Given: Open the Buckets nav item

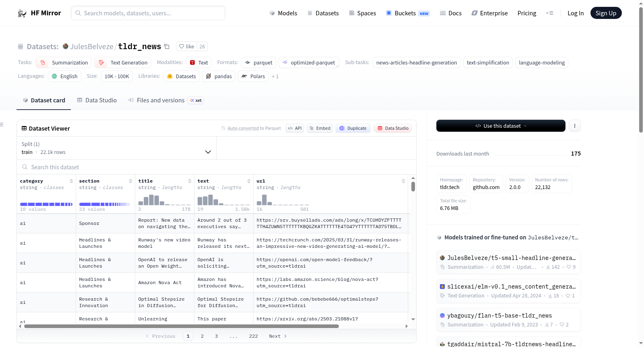Looking at the screenshot, I should pyautogui.click(x=408, y=13).
